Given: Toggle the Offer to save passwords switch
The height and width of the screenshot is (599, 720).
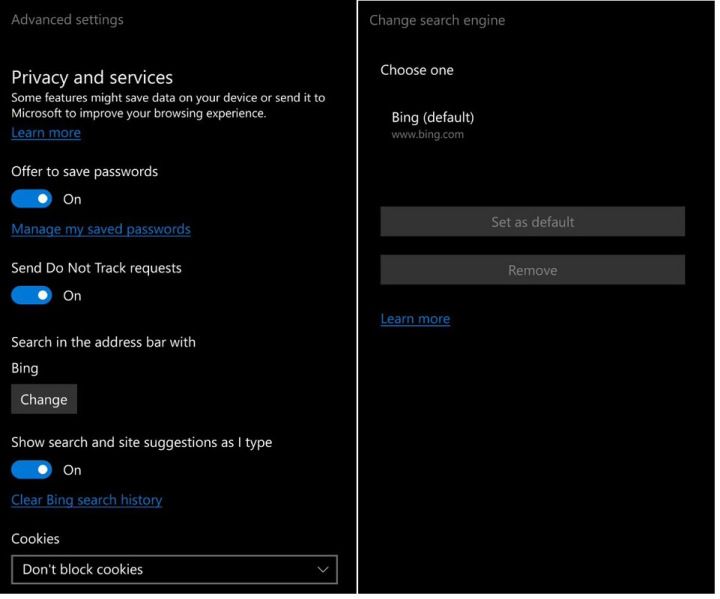Looking at the screenshot, I should pos(31,199).
